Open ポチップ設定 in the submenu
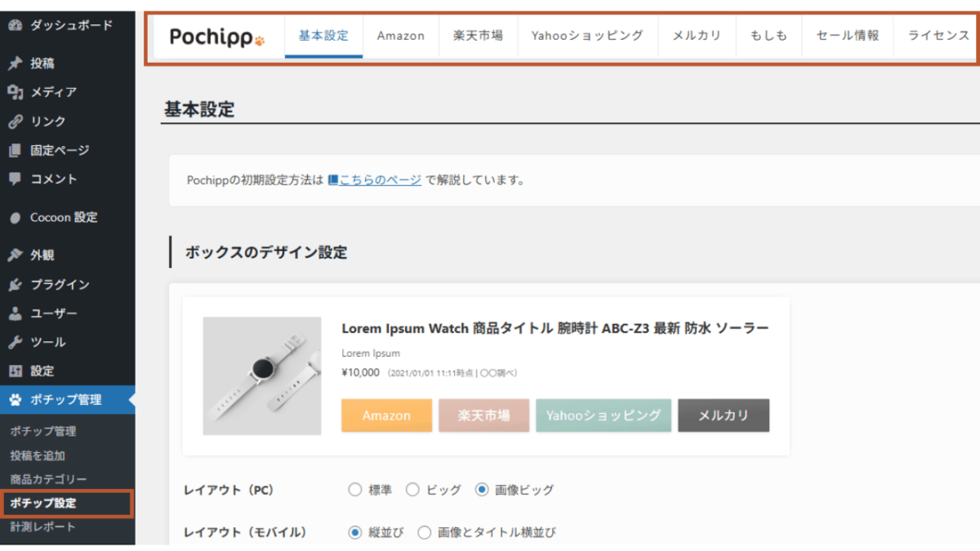 (x=43, y=503)
